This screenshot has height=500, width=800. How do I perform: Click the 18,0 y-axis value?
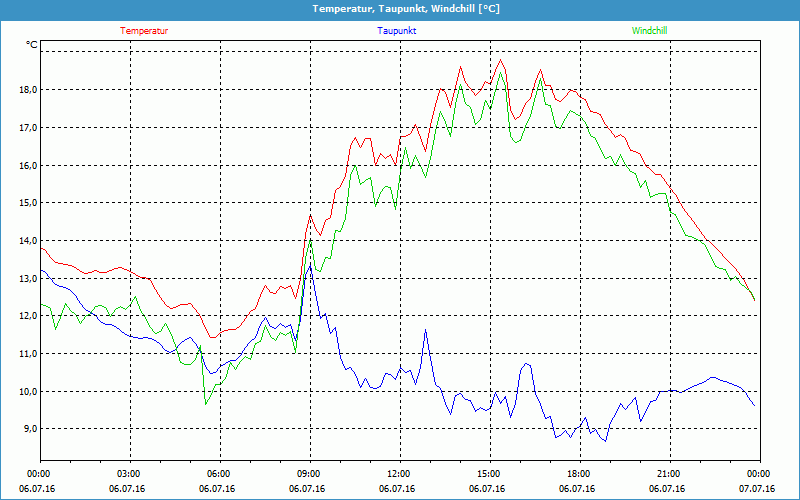click(30, 90)
